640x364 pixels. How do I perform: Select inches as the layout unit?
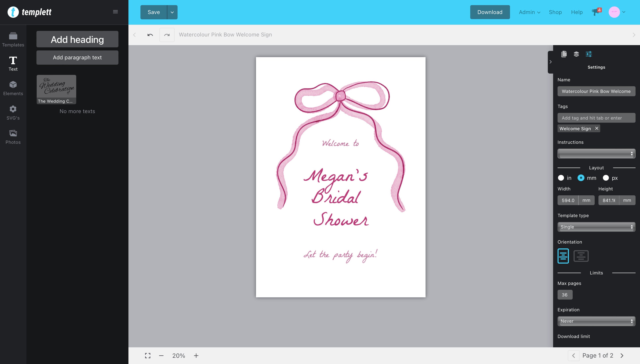(x=562, y=178)
